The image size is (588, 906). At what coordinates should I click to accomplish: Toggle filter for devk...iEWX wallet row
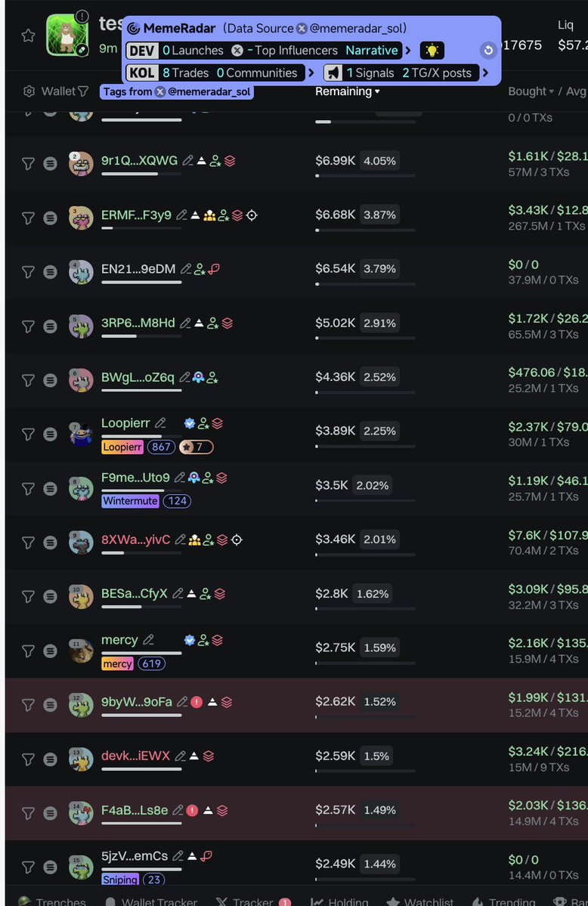28,759
